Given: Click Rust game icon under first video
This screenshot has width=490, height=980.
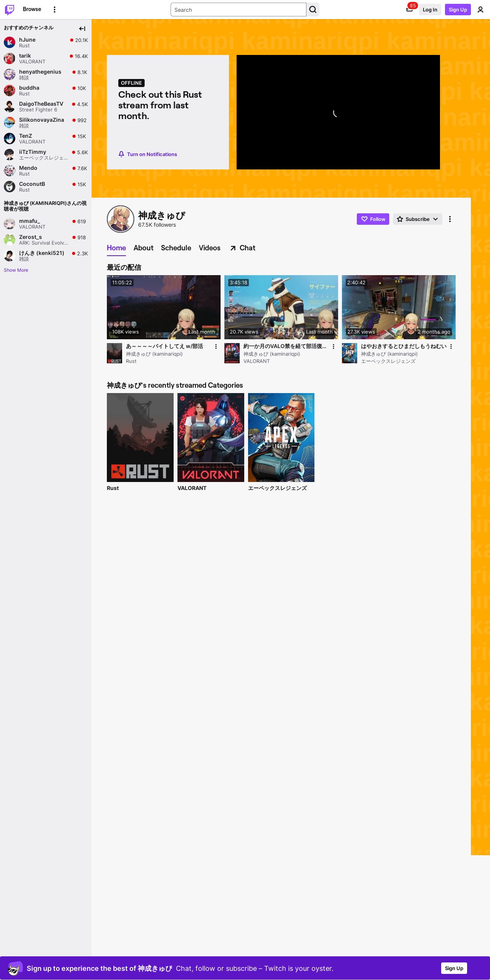Looking at the screenshot, I should (114, 353).
